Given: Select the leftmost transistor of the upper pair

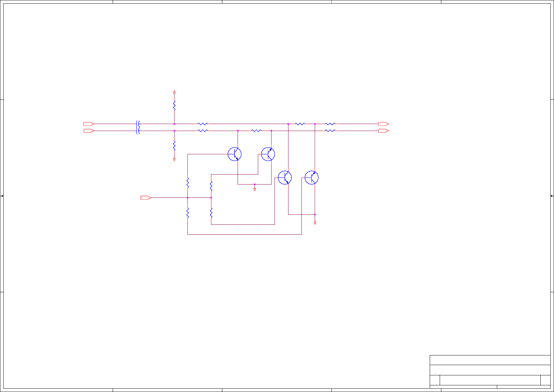Looking at the screenshot, I should (x=235, y=154).
